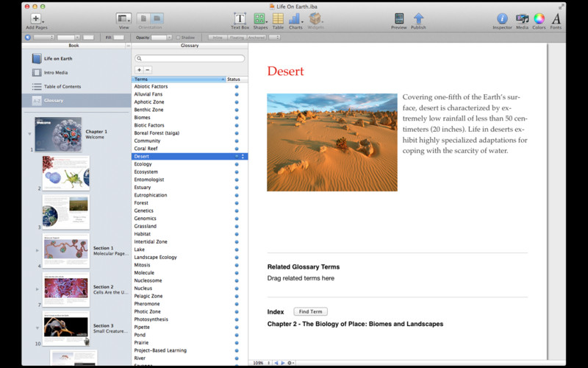Toggle status dot for Abiotic Factors
The height and width of the screenshot is (368, 588).
point(236,87)
